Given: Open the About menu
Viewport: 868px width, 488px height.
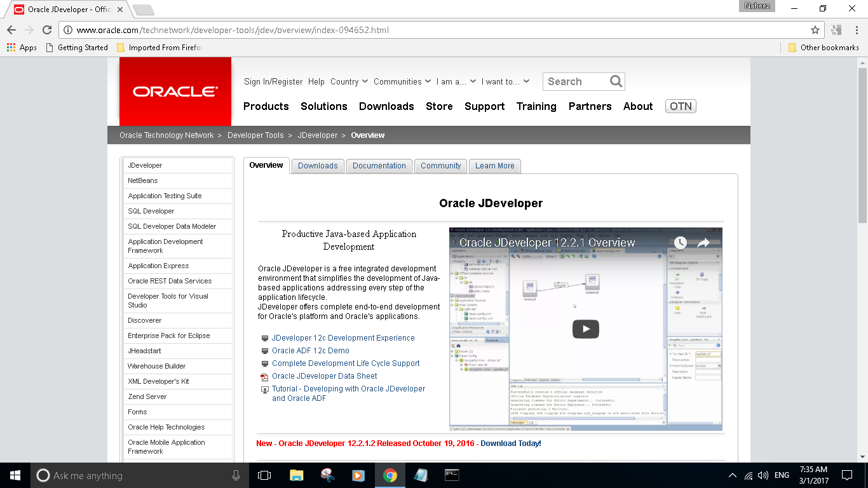Looking at the screenshot, I should tap(638, 106).
